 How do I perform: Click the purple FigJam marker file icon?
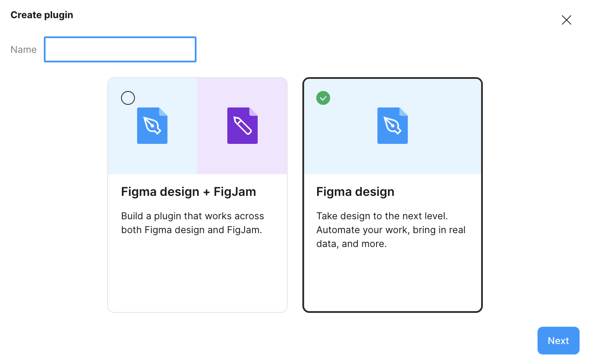point(243,126)
